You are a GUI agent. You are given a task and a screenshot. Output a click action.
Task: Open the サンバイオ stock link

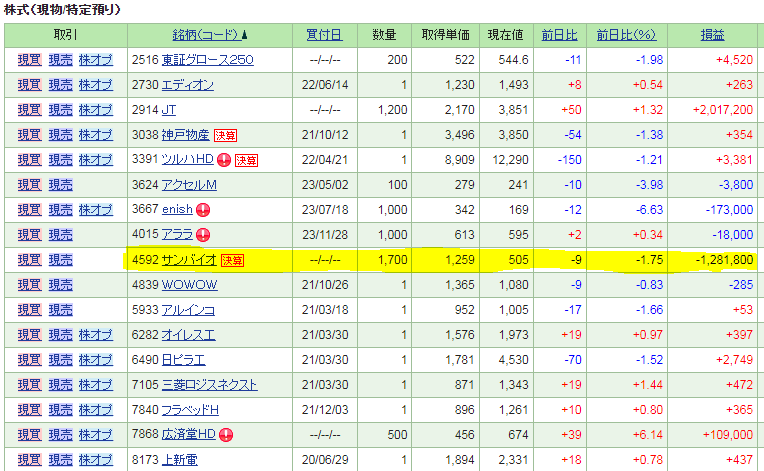tap(189, 260)
